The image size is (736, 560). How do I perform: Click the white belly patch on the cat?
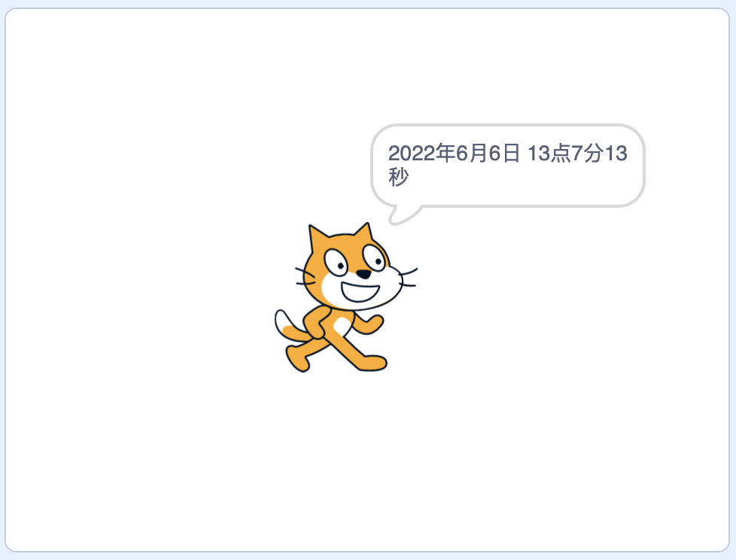click(x=342, y=325)
